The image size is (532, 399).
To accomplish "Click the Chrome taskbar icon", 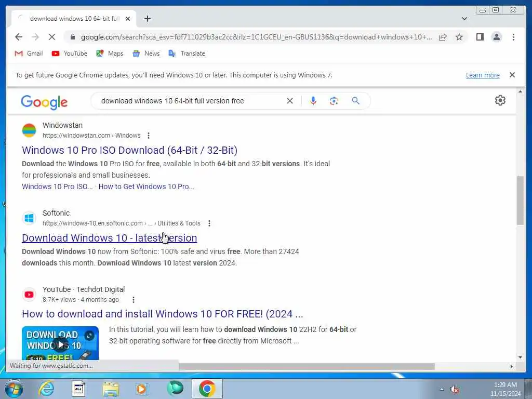I will [207, 389].
